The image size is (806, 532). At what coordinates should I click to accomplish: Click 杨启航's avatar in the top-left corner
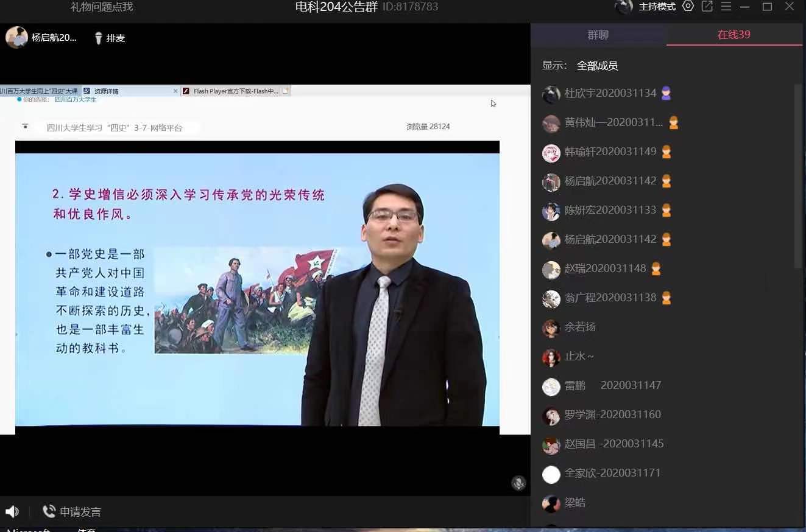pos(16,37)
